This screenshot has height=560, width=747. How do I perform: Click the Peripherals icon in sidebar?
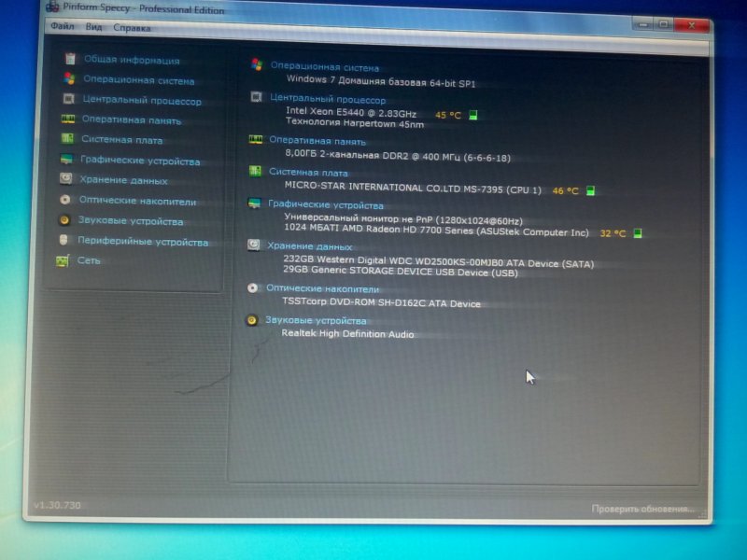63,241
